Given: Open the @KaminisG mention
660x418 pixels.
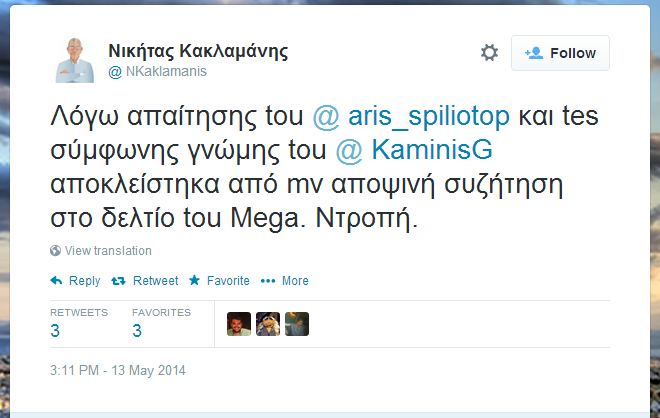Looking at the screenshot, I should click(x=414, y=150).
